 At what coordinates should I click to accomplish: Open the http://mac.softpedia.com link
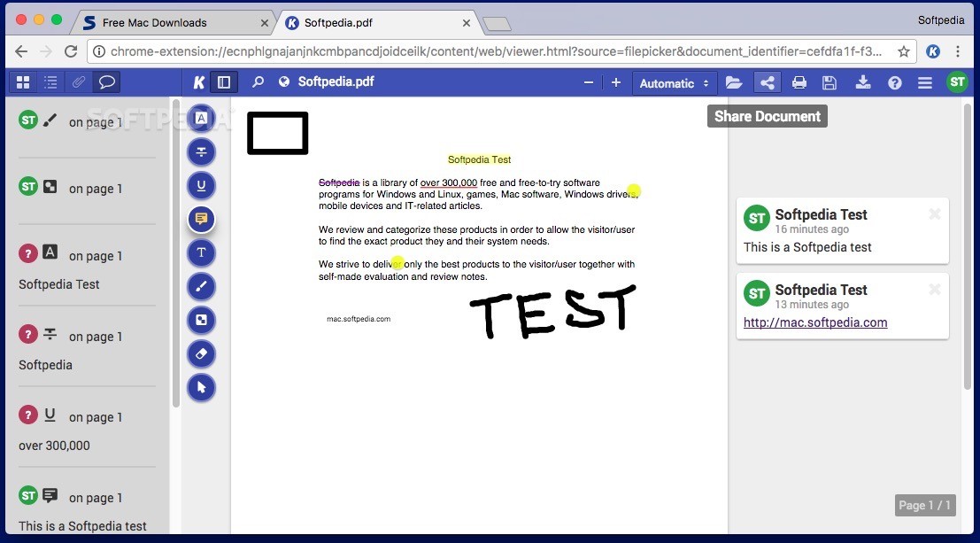(x=815, y=322)
